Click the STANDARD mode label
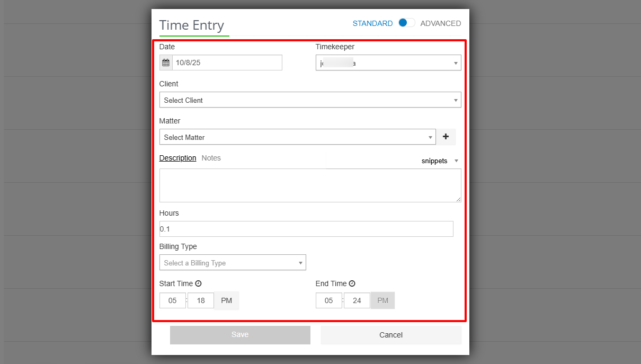Screen dimensions: 641x364 (x=372, y=23)
